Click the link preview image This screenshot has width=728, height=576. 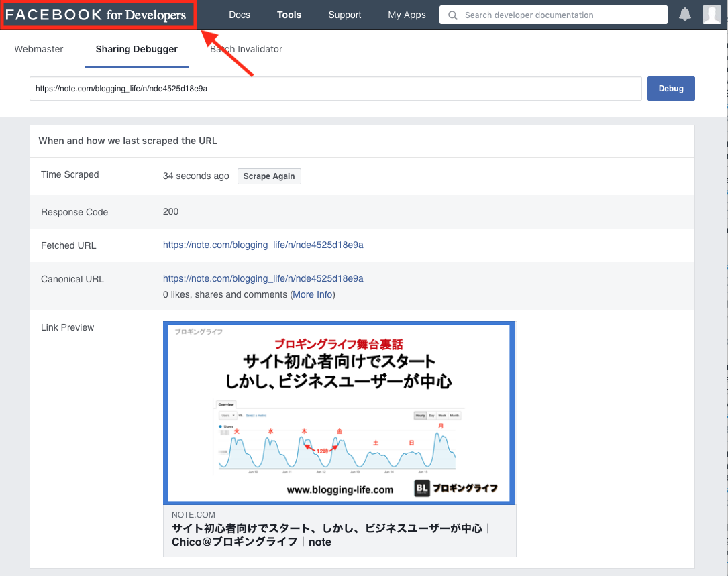[340, 412]
